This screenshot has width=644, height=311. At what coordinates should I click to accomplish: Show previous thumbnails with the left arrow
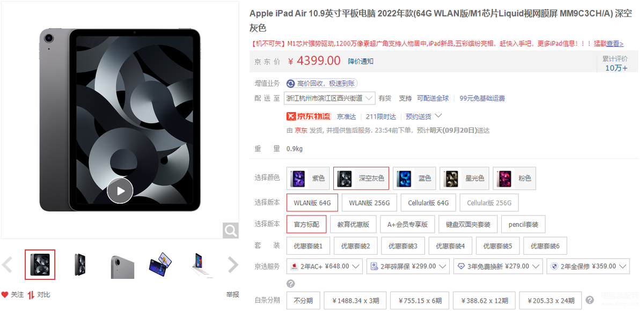pyautogui.click(x=7, y=264)
